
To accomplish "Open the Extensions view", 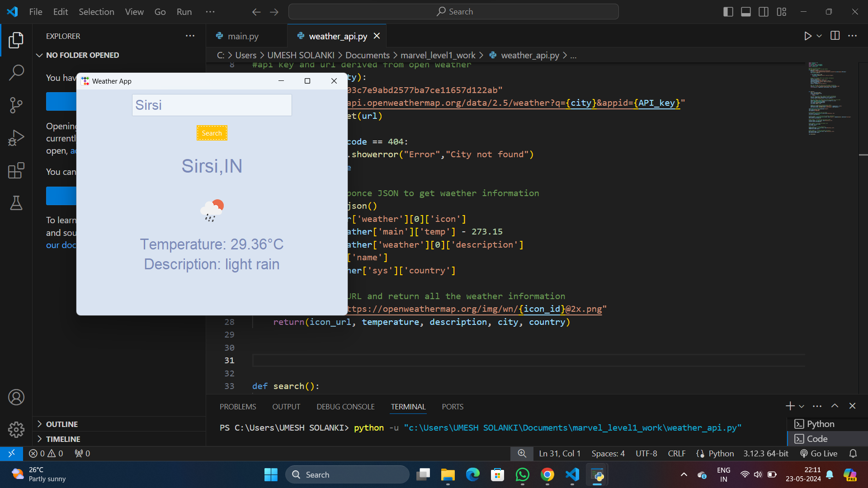I will (16, 171).
